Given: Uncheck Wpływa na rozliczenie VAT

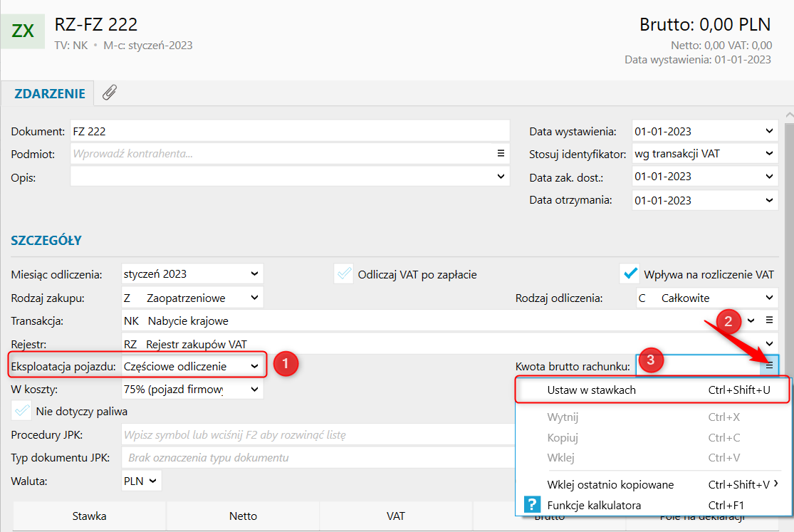Looking at the screenshot, I should click(x=629, y=274).
